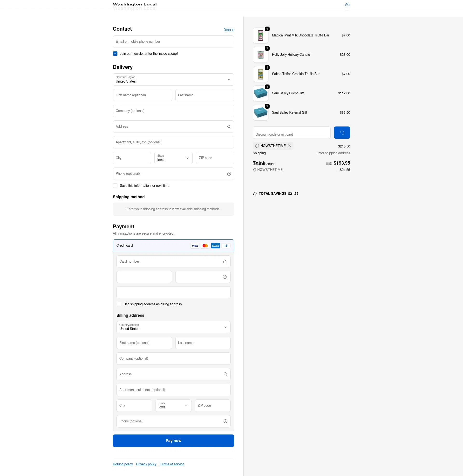Click the +5 extra payment methods icon

click(226, 245)
